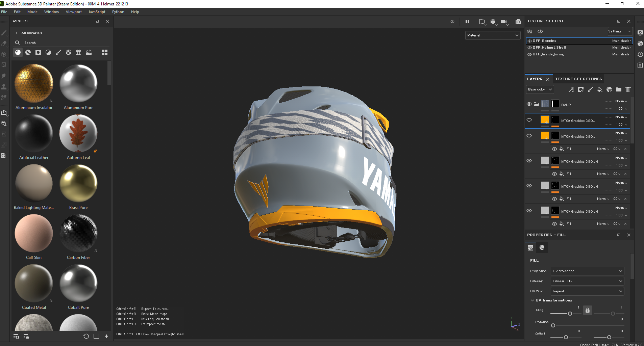Open the export textures icon in left toolbar

[x=4, y=112]
